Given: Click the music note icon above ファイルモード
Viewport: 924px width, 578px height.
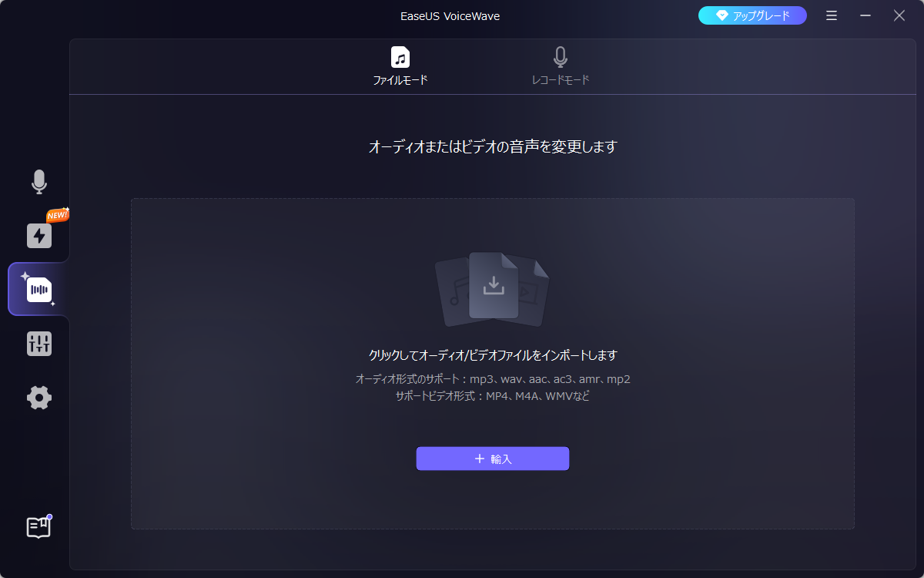Looking at the screenshot, I should coord(400,57).
